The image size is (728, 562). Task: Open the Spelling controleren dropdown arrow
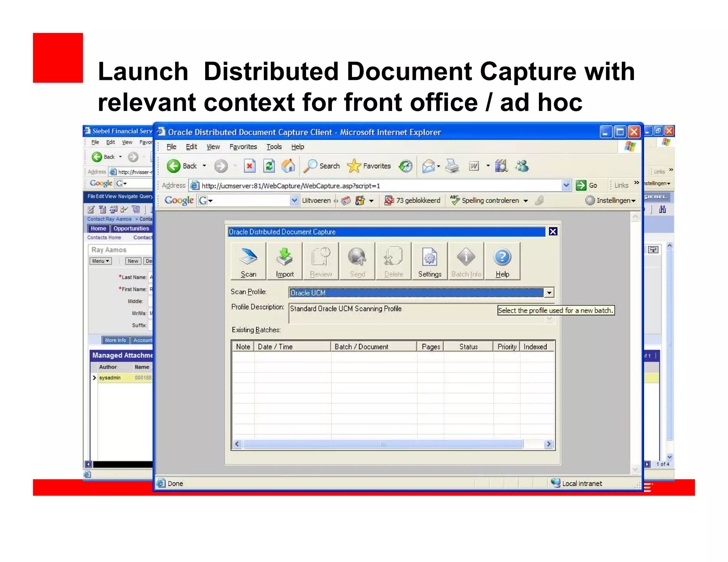(526, 201)
